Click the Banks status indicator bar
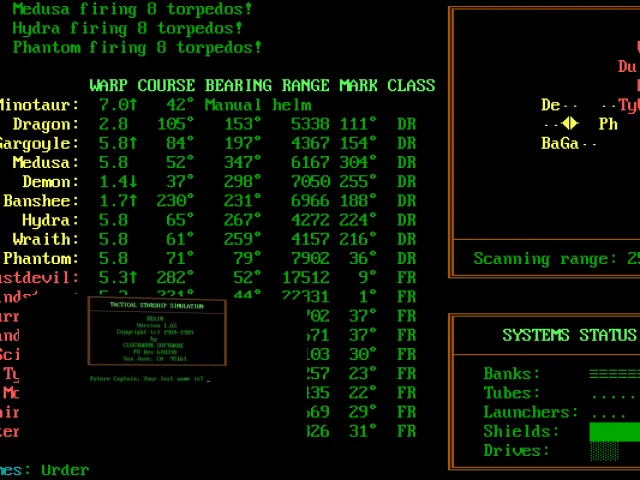Image resolution: width=640 pixels, height=480 pixels. pos(614,373)
